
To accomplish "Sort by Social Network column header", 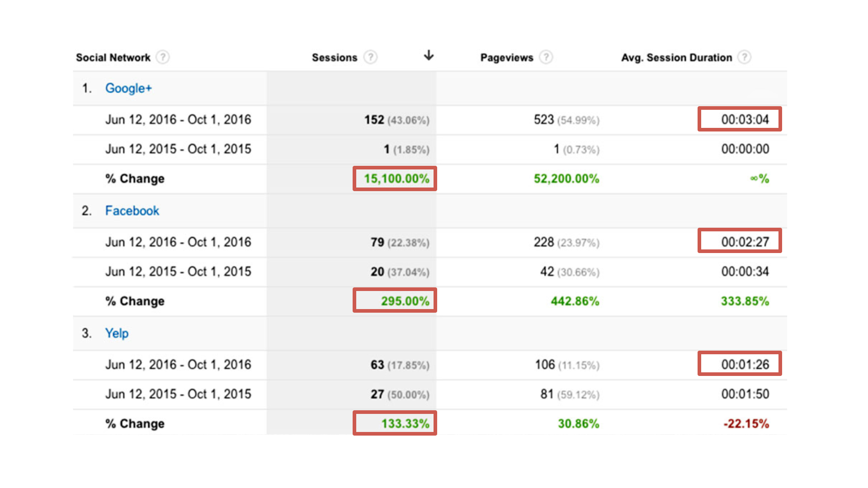I will point(113,57).
